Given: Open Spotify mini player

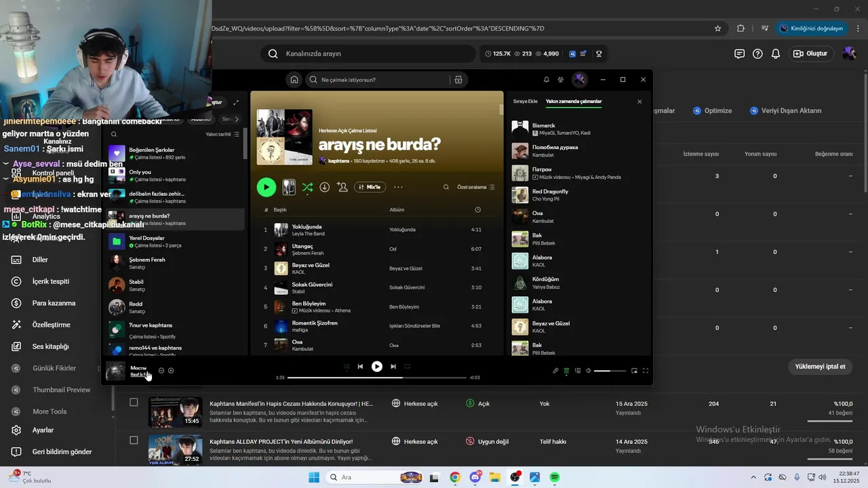Looking at the screenshot, I should pos(634,371).
